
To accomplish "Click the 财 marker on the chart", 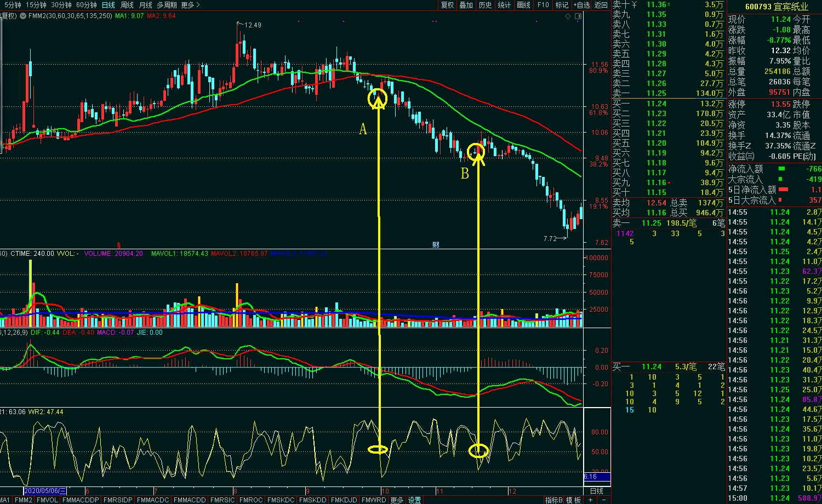I will click(436, 244).
